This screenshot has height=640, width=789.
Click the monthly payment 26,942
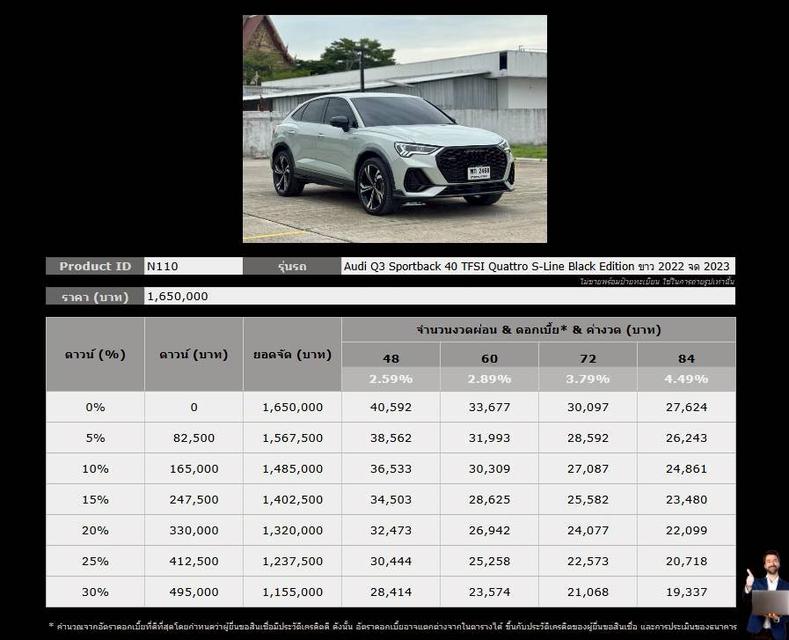(x=489, y=530)
